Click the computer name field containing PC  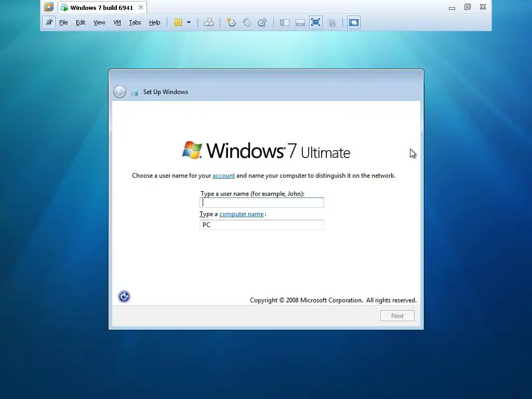pos(262,224)
